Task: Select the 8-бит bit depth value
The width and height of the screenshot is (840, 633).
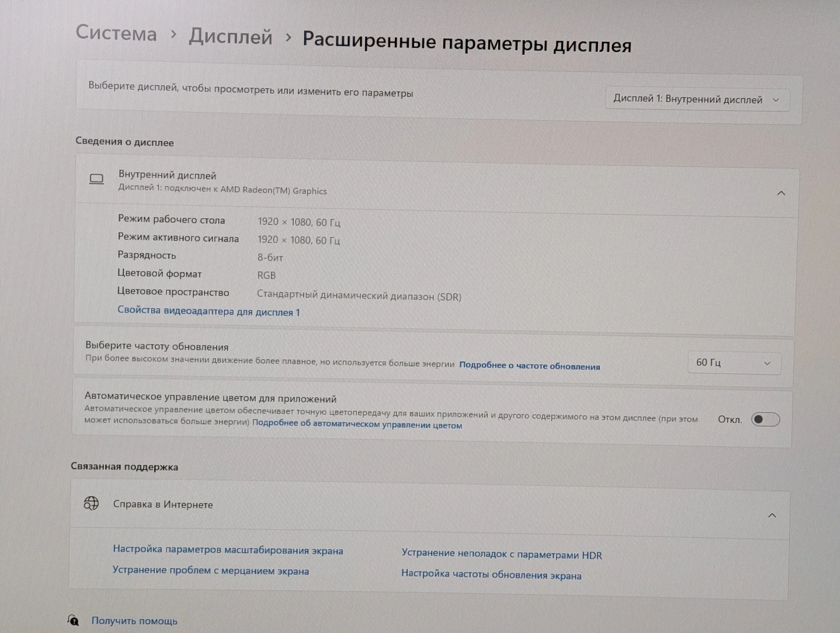Action: click(270, 257)
